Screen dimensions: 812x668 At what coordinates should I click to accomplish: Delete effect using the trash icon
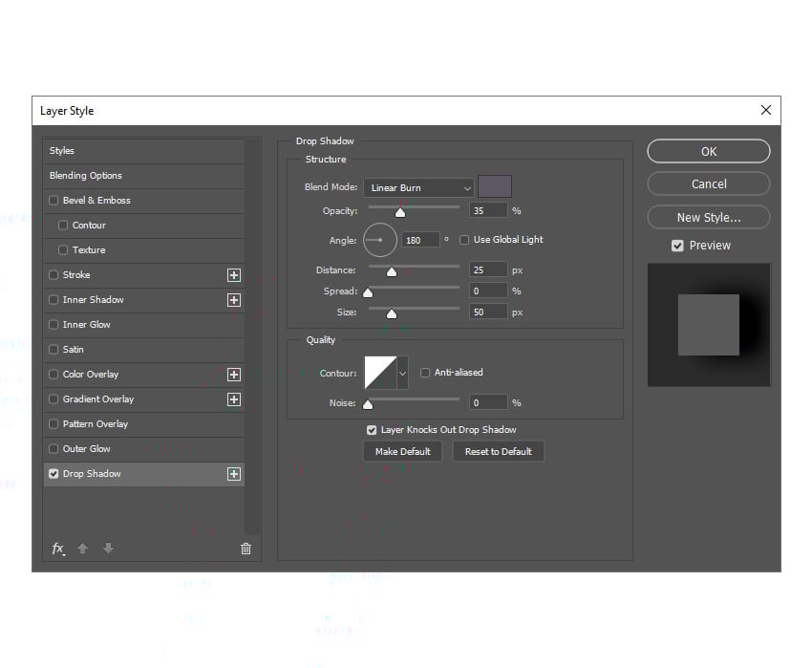tap(246, 548)
